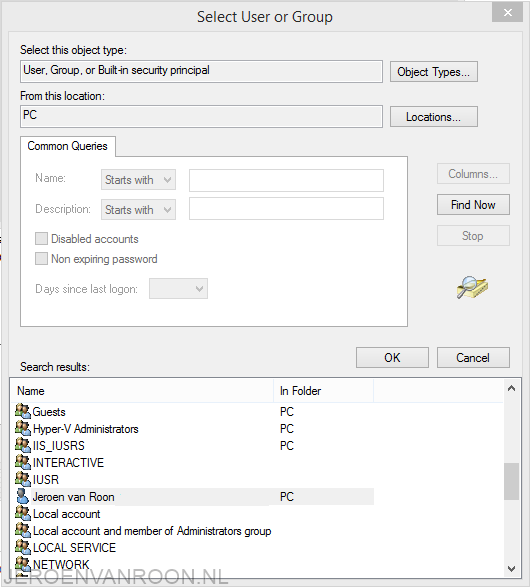The width and height of the screenshot is (530, 587).
Task: Click the LOCAL SERVICE group icon
Action: [23, 548]
